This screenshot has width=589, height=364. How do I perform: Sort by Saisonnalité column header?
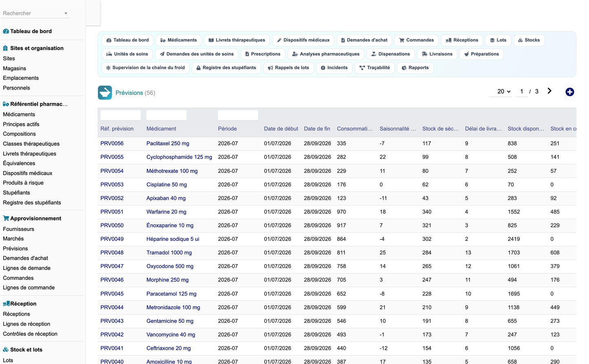point(398,129)
